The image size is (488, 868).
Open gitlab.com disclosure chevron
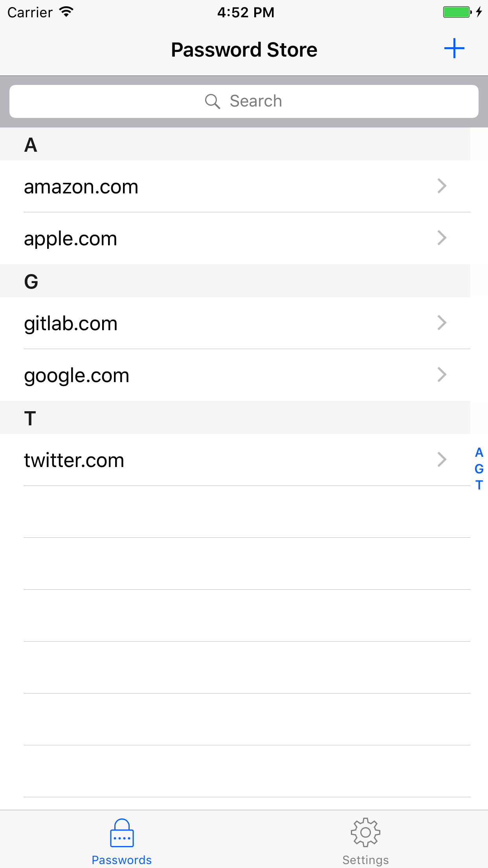click(x=442, y=323)
